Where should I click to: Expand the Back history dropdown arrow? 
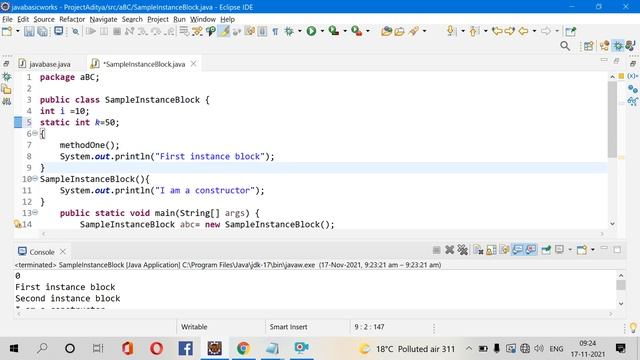534,31
